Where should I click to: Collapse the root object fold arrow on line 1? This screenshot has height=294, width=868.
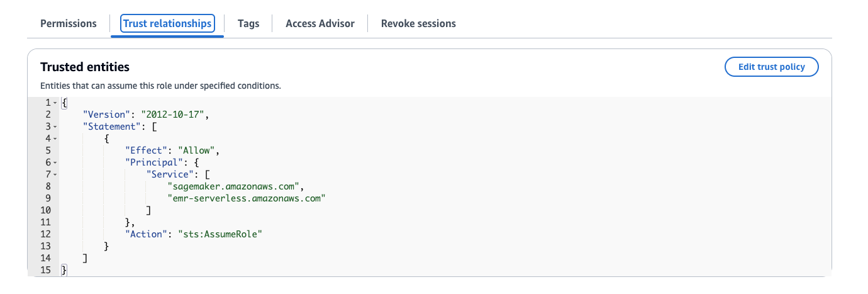tap(55, 103)
